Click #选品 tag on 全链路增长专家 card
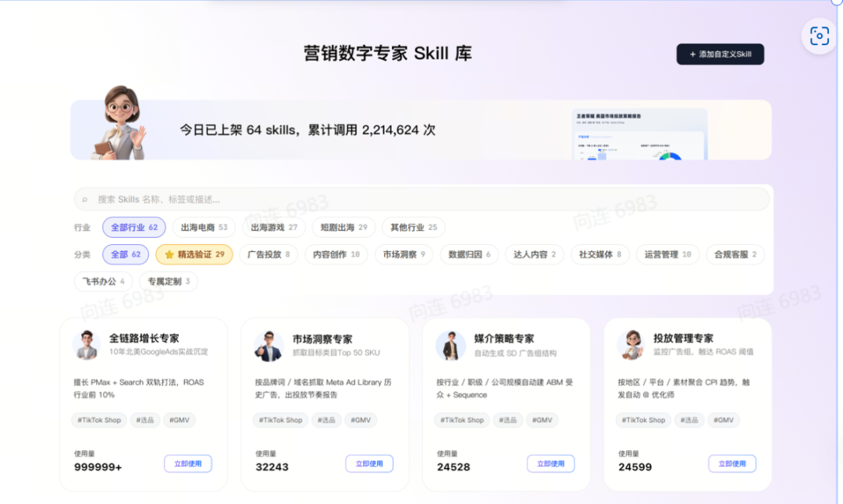 pos(144,421)
